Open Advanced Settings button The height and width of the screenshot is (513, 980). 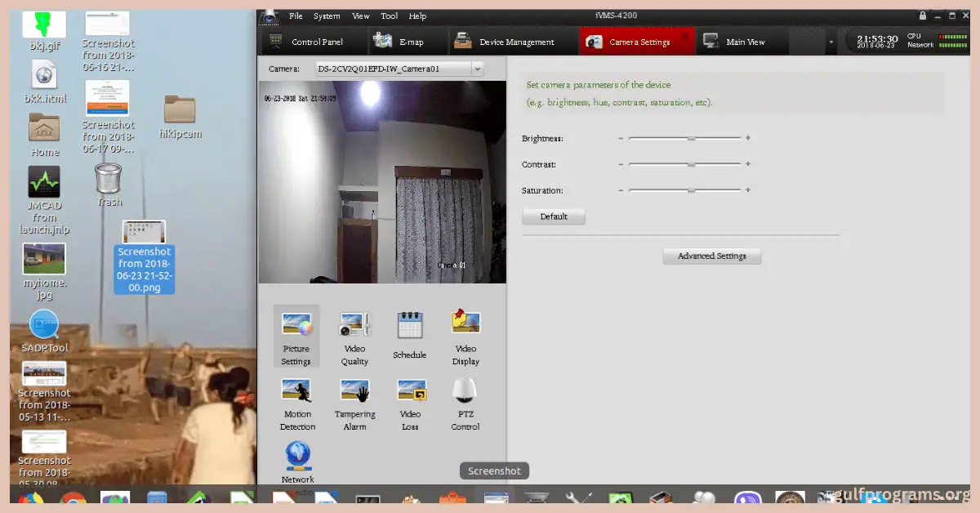tap(711, 256)
